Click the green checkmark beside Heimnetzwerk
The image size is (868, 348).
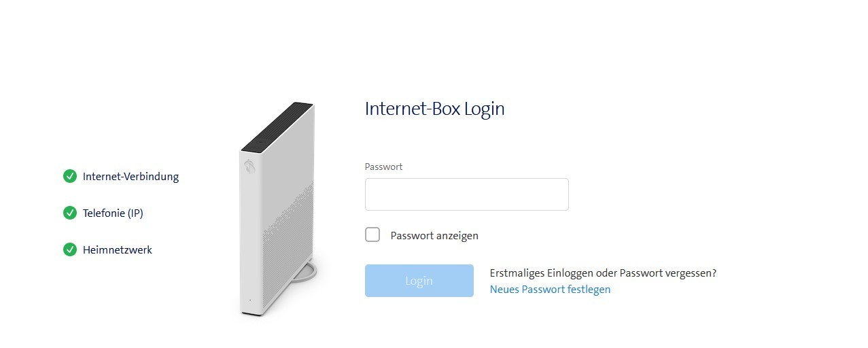(69, 250)
